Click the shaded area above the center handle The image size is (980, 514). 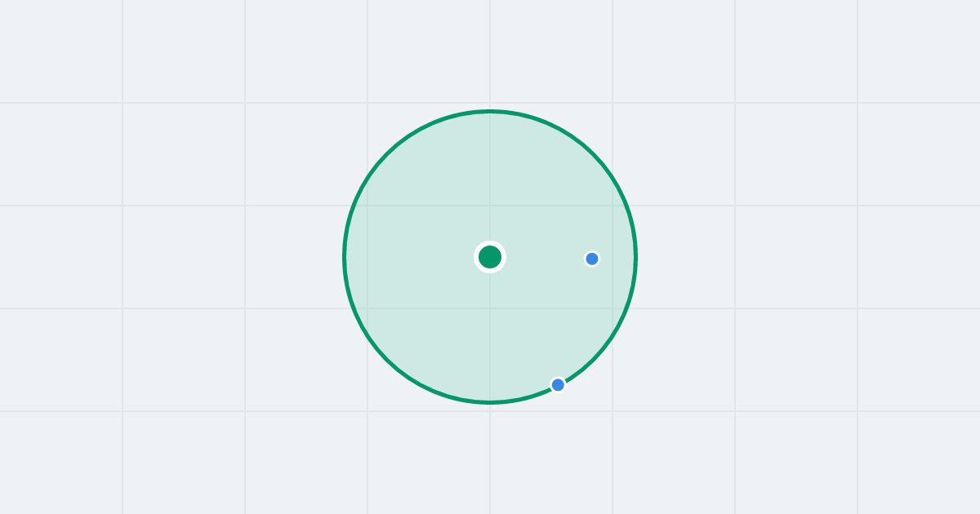click(x=490, y=179)
